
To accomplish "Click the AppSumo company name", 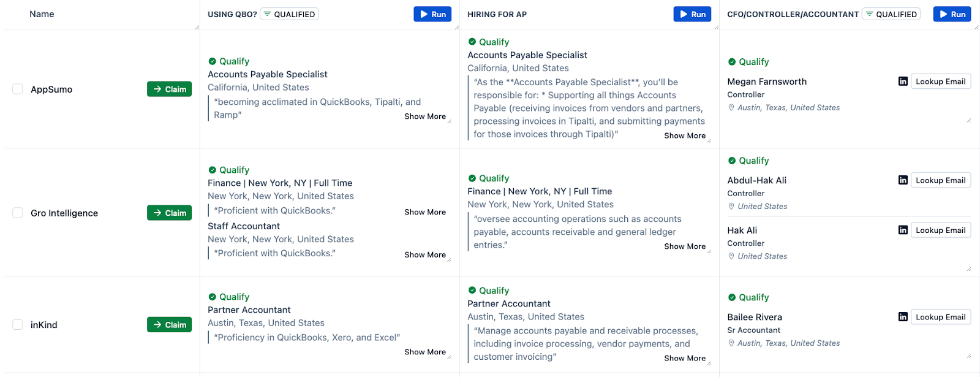I will coord(51,89).
